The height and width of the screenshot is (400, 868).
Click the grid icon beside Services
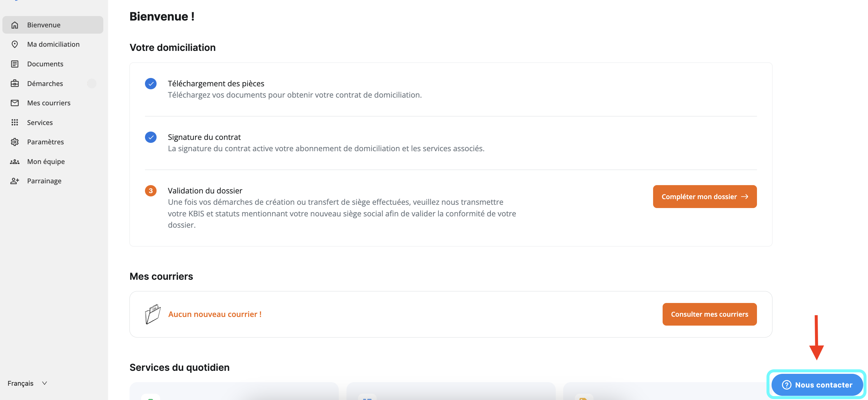point(15,122)
